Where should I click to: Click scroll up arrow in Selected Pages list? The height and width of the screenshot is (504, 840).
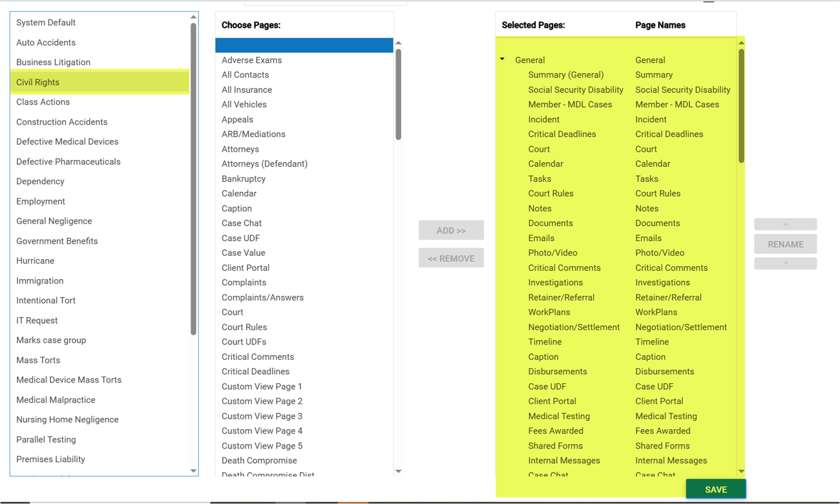pos(741,43)
